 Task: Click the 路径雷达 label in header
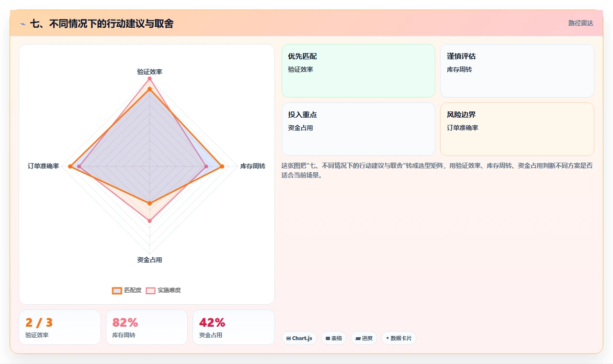[x=581, y=23]
